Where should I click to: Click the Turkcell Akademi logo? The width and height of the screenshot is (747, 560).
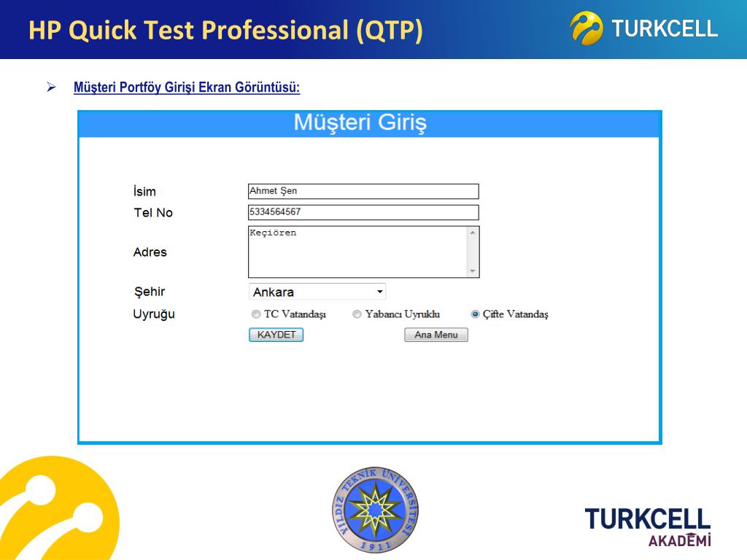click(x=648, y=526)
